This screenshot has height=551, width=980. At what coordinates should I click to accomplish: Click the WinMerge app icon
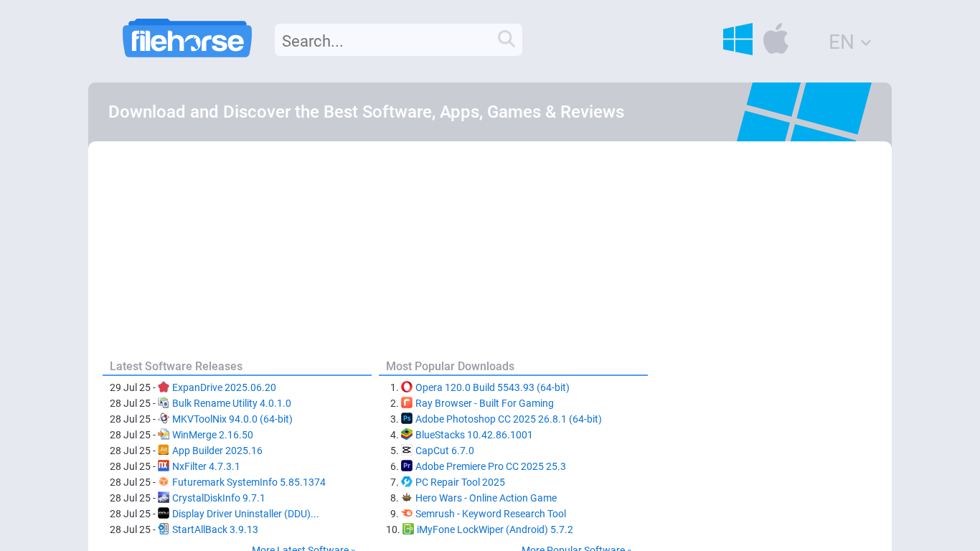164,435
